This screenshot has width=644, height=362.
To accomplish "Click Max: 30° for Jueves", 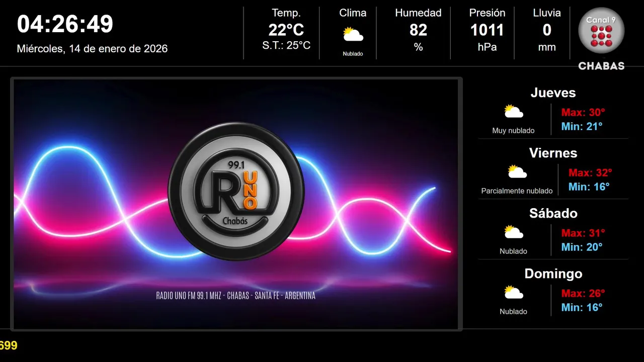I will click(583, 112).
